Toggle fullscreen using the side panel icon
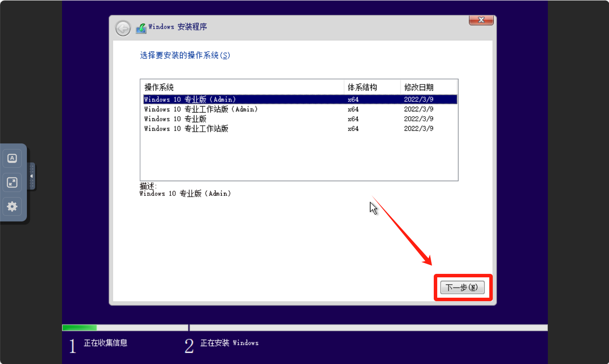Screen dimensions: 609x364 (12, 182)
